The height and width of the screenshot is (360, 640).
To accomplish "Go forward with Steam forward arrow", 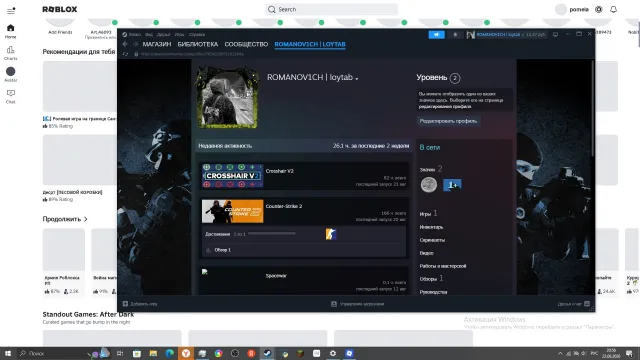I will point(136,44).
